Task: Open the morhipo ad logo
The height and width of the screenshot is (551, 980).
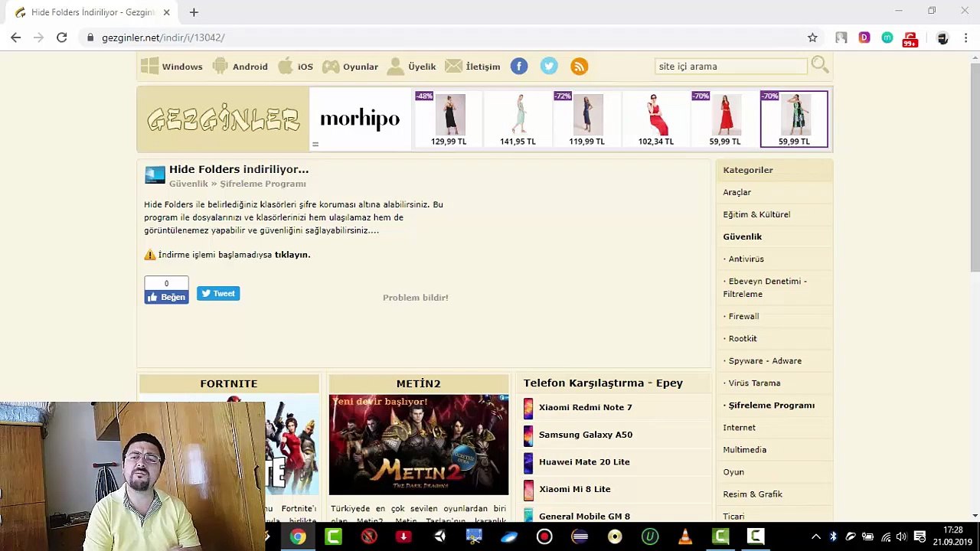Action: point(360,119)
